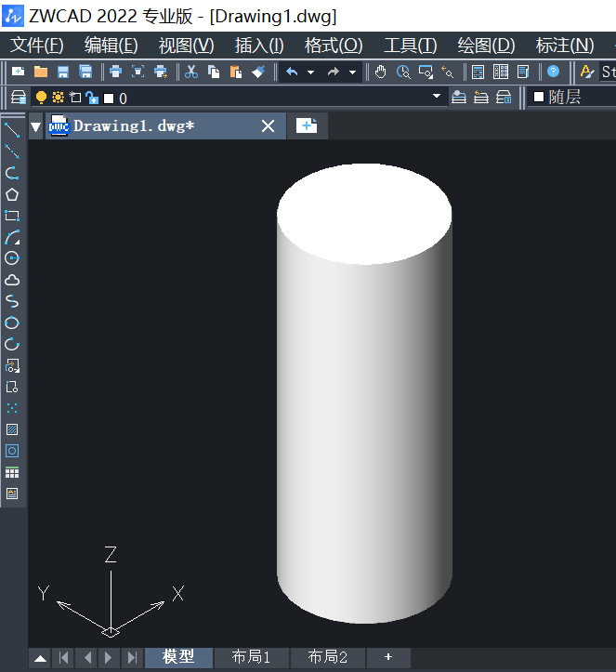The height and width of the screenshot is (672, 616).
Task: Open the 文件(F) menu
Action: coord(37,46)
